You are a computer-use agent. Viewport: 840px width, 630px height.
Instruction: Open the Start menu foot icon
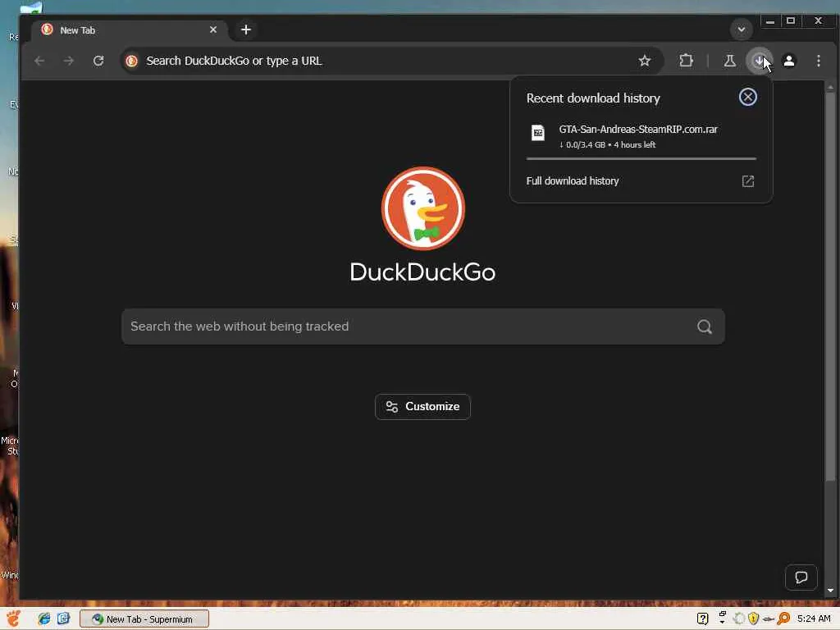pyautogui.click(x=13, y=619)
